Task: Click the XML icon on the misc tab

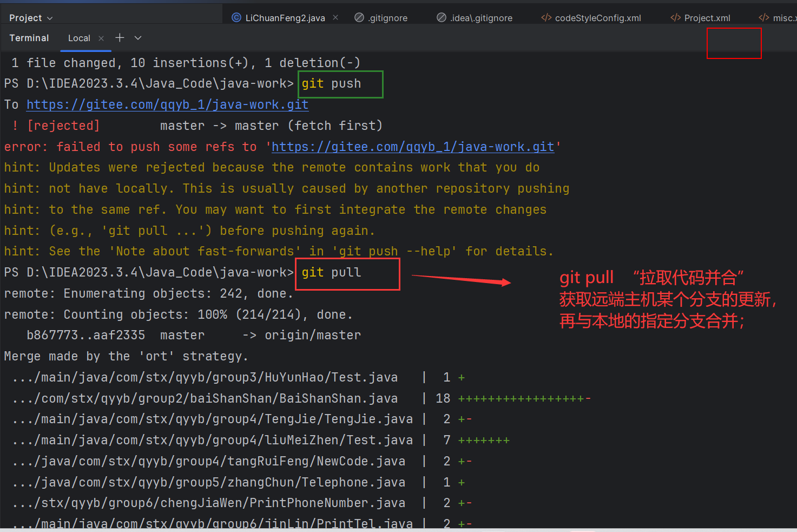Action: coord(764,17)
